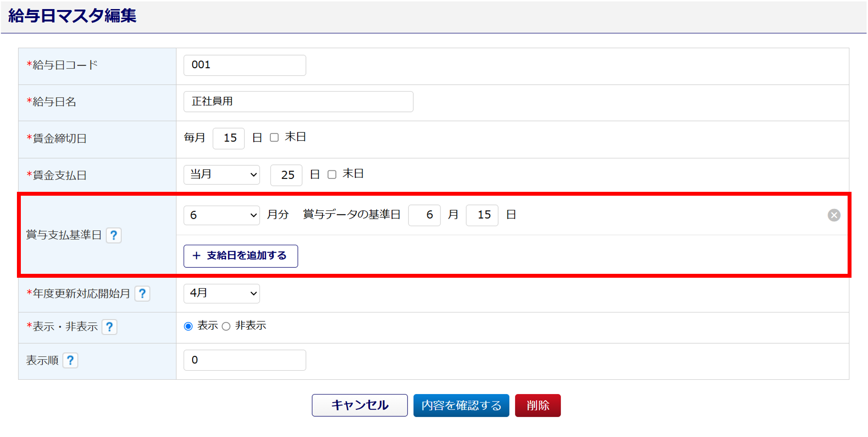Focus the 賃金支払日 day field showing 25
The image size is (868, 437).
tap(286, 175)
